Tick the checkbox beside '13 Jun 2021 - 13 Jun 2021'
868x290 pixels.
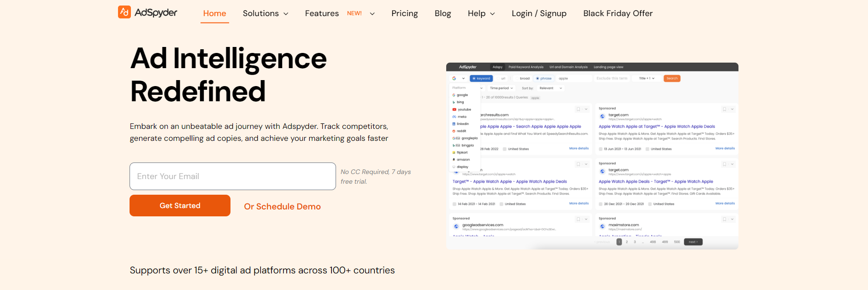(601, 149)
